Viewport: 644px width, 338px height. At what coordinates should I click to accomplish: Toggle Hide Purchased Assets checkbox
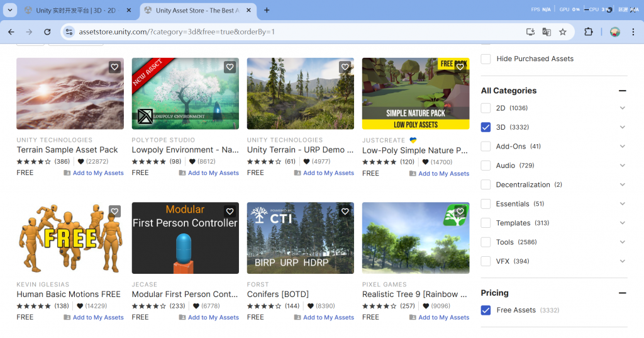pyautogui.click(x=486, y=59)
